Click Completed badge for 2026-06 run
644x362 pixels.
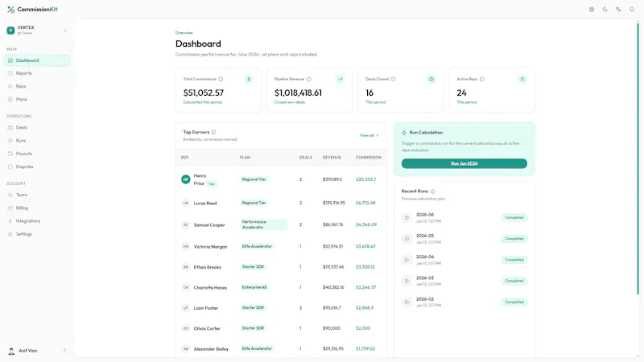[514, 217]
